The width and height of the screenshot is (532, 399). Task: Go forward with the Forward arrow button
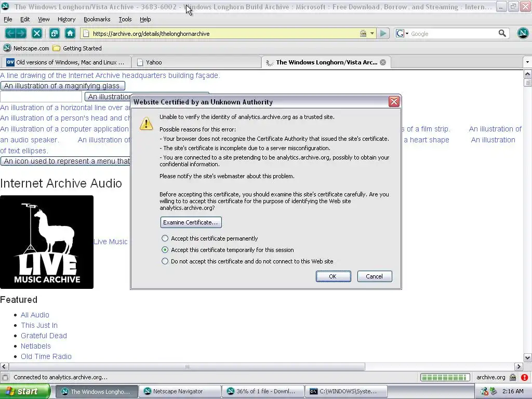pos(21,33)
